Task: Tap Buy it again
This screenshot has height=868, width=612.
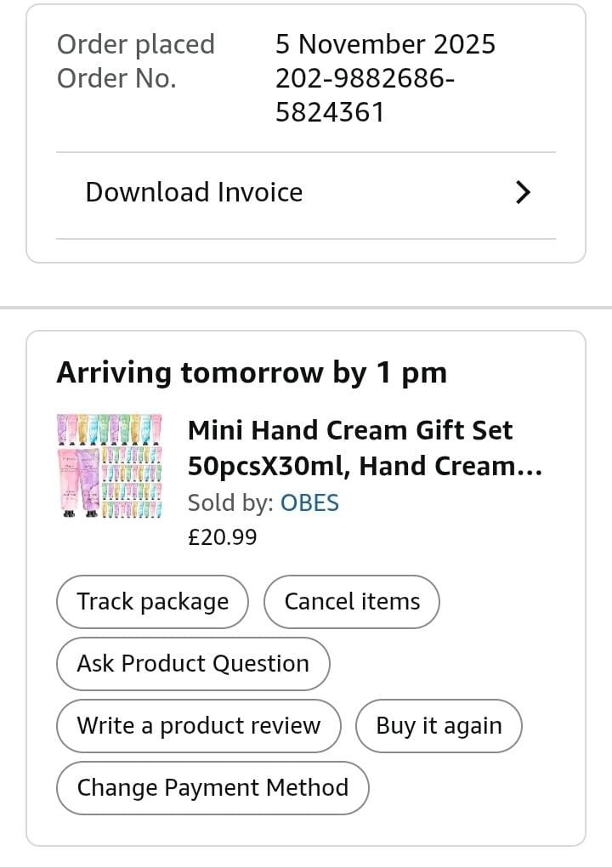Action: (439, 726)
